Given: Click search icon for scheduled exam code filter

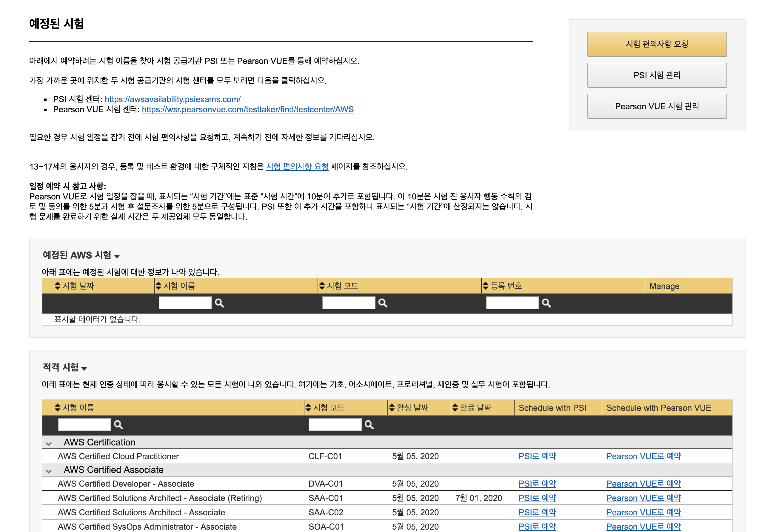Looking at the screenshot, I should click(383, 303).
